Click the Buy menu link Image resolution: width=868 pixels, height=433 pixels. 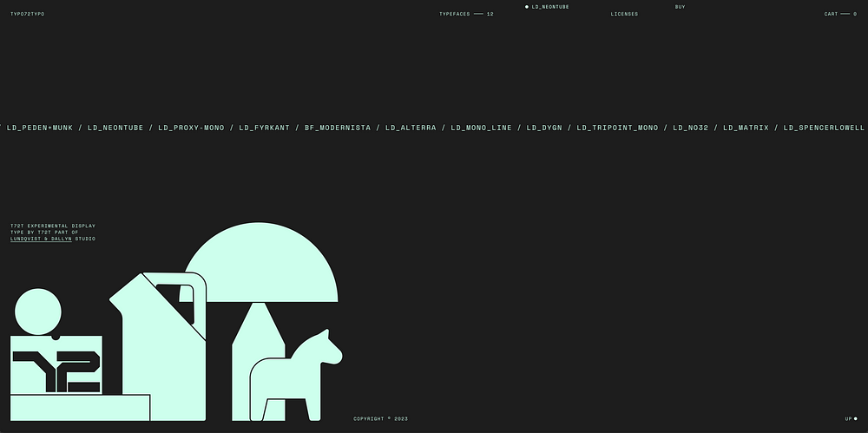coord(680,7)
